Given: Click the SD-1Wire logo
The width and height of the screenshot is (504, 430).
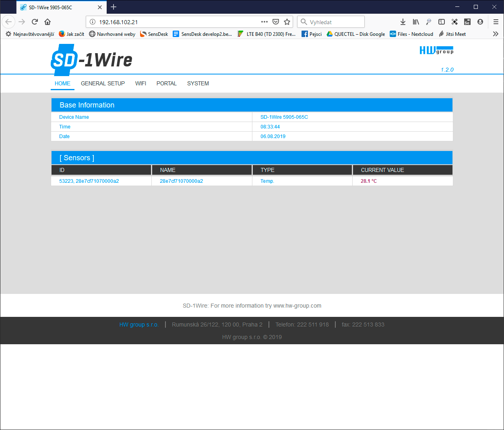Looking at the screenshot, I should click(x=91, y=60).
